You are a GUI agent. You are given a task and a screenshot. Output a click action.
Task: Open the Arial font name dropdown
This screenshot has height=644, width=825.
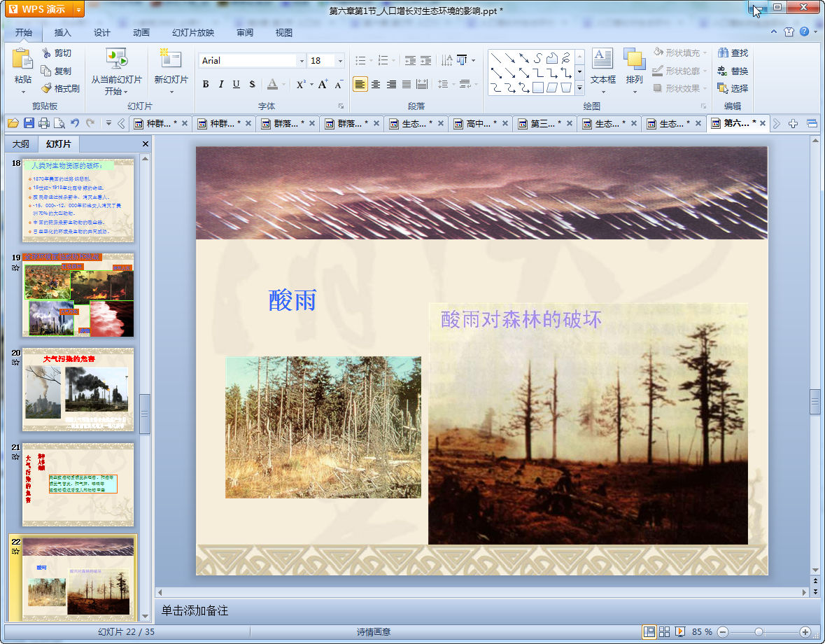(302, 61)
